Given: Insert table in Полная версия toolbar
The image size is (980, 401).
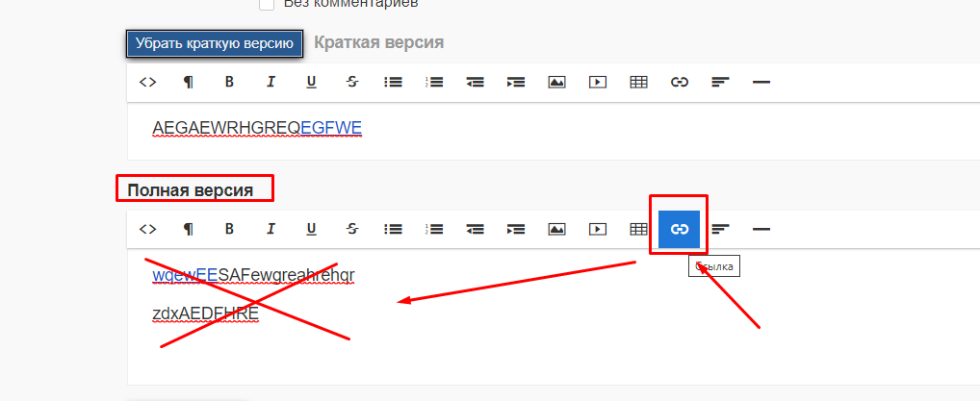Looking at the screenshot, I should (x=638, y=229).
